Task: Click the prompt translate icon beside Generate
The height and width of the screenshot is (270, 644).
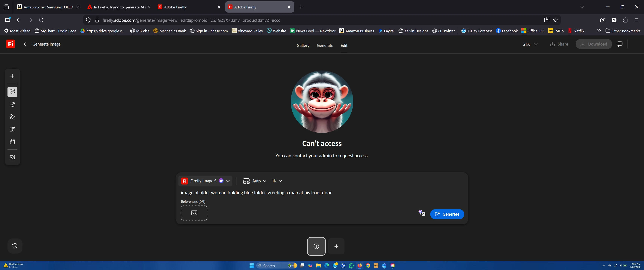Action: tap(422, 213)
